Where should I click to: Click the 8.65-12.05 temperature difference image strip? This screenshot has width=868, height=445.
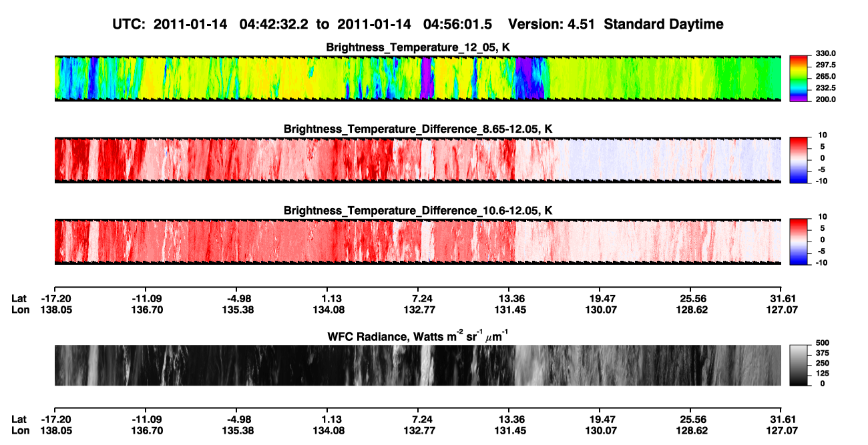(x=417, y=160)
